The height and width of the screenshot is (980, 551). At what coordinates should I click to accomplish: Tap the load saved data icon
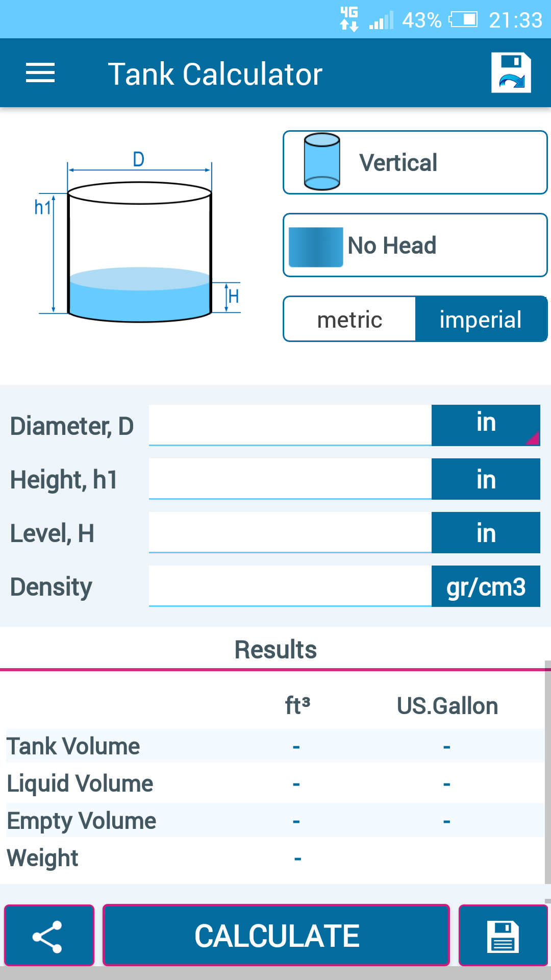[511, 73]
